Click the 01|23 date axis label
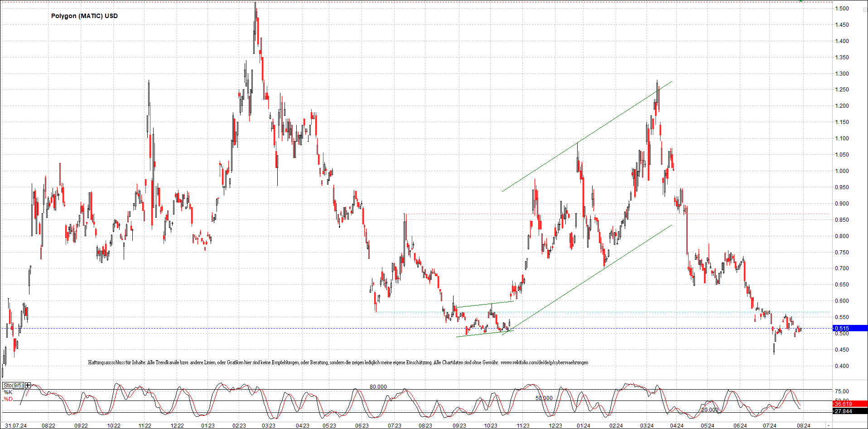Viewport: 868px width, 429px height. 208,425
